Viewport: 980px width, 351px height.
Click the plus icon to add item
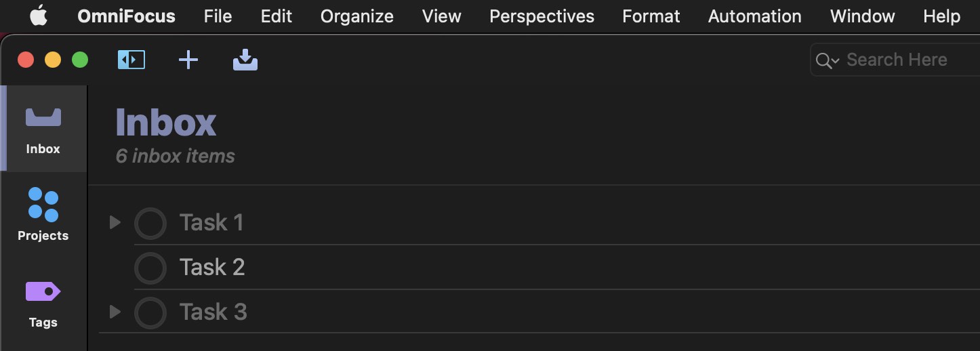(188, 60)
